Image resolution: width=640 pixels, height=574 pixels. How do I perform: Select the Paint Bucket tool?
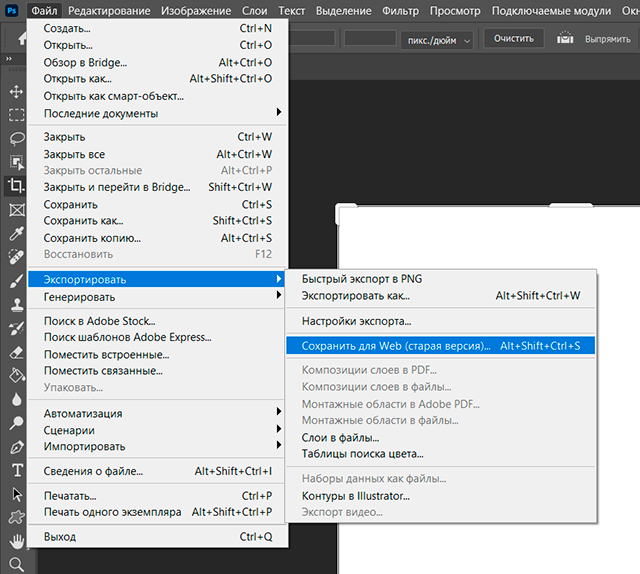tap(16, 376)
